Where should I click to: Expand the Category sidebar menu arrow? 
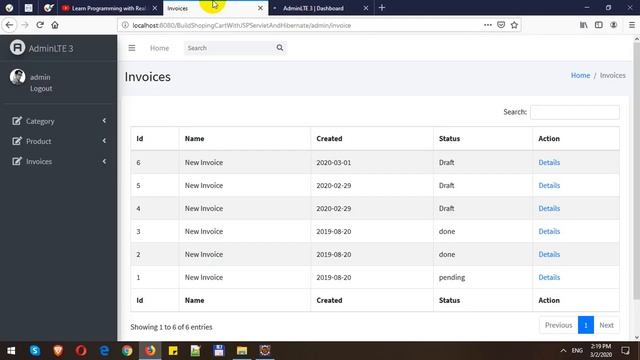coord(104,121)
